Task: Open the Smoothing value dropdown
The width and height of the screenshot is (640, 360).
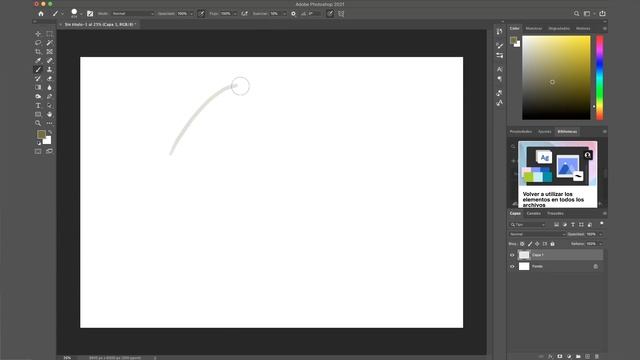Action: coord(284,14)
